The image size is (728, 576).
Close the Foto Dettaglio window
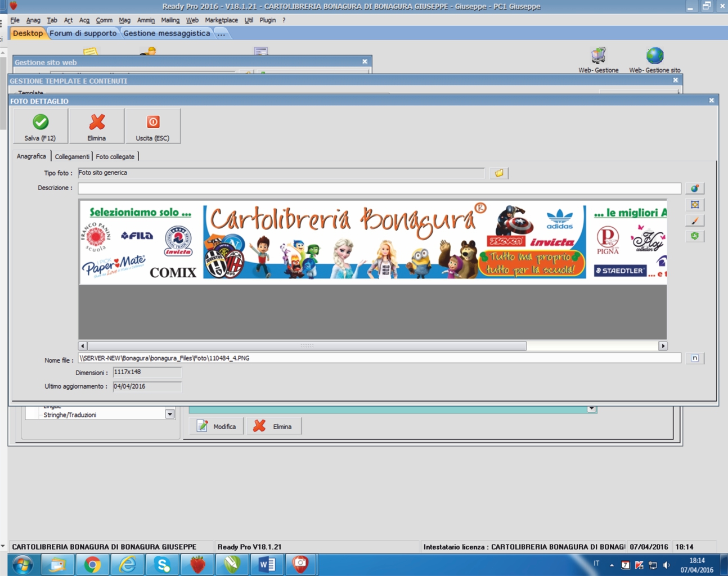(711, 101)
